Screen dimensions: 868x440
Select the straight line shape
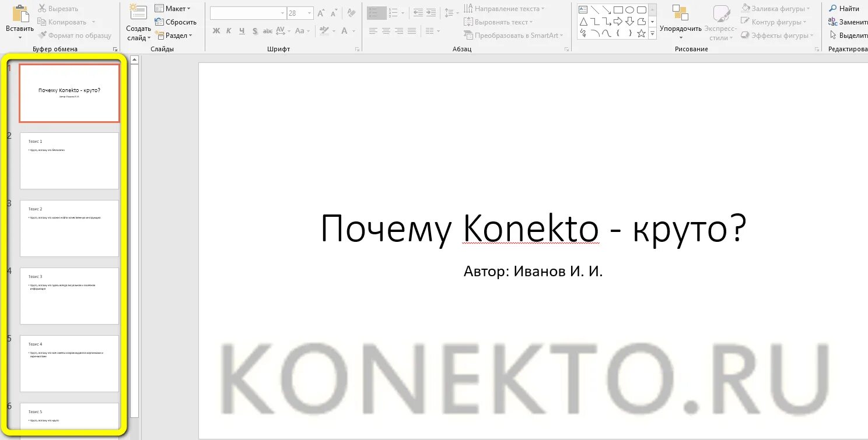tap(594, 10)
